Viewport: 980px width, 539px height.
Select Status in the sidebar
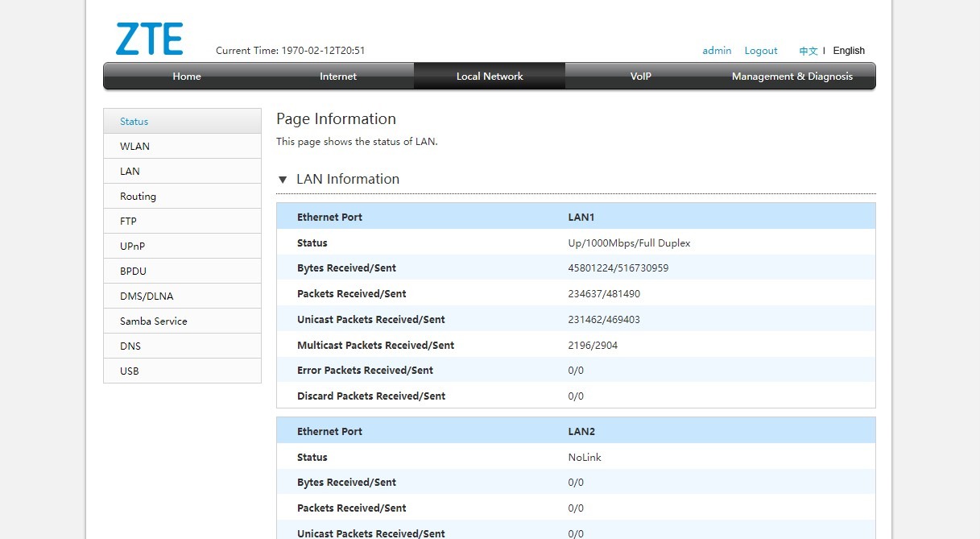coord(133,121)
